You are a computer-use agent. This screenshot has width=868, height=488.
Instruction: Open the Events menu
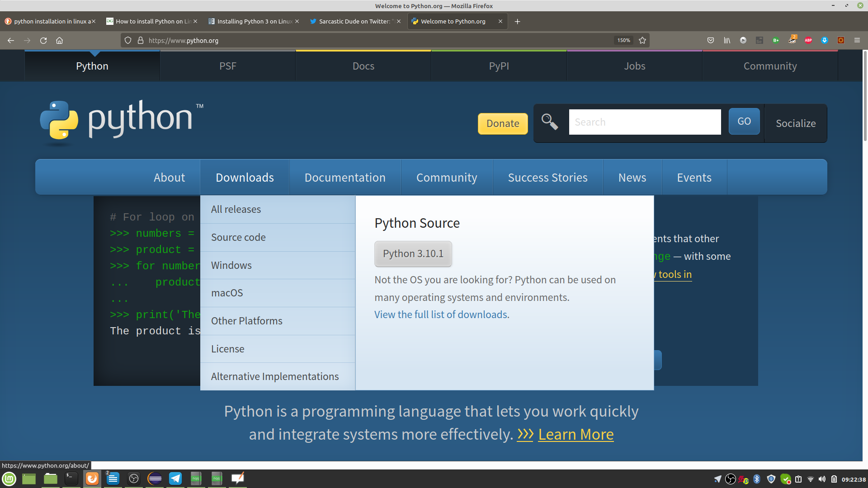(694, 177)
